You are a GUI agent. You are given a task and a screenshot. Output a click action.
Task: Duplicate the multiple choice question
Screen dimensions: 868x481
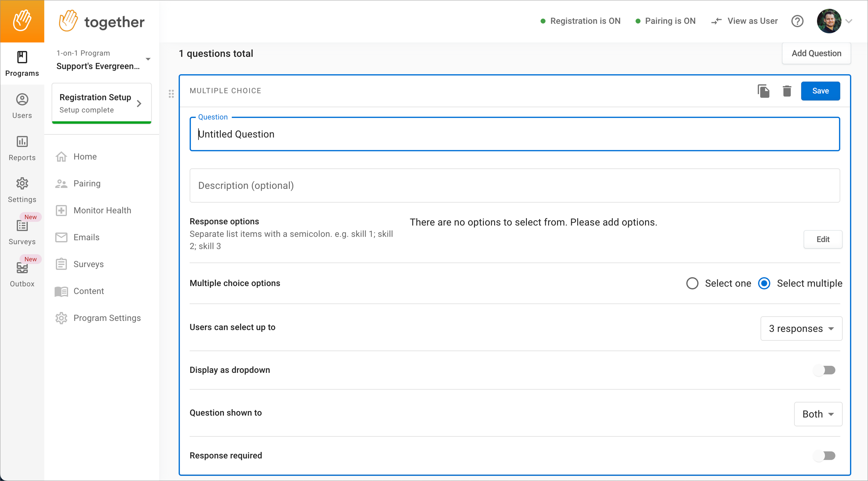pyautogui.click(x=763, y=91)
